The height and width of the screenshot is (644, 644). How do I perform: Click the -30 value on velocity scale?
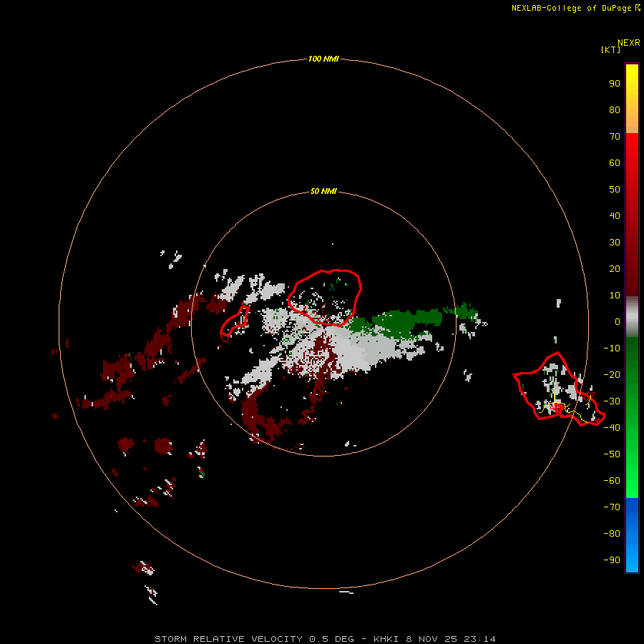pos(612,401)
